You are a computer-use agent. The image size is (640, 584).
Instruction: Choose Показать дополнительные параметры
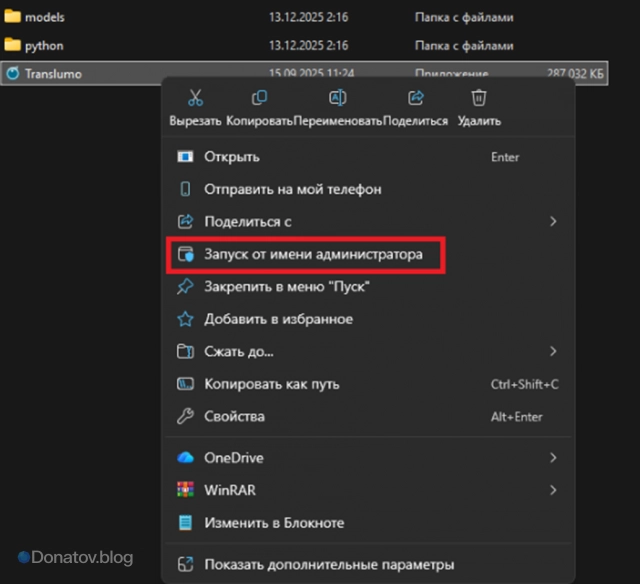(368, 565)
